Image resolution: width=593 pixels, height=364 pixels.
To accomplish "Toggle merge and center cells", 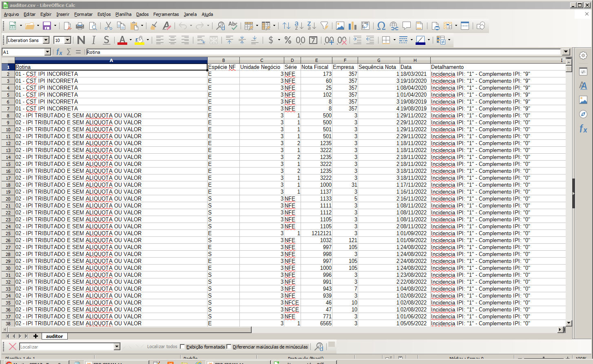I will pyautogui.click(x=214, y=40).
